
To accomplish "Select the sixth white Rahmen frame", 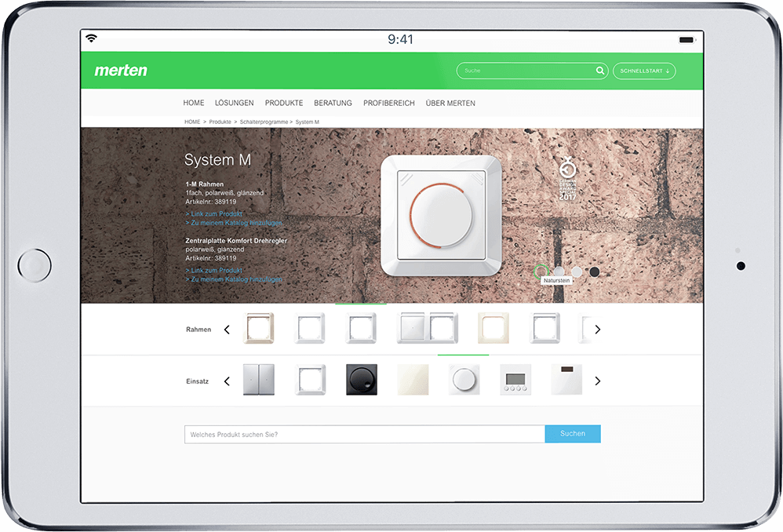I will coord(544,328).
